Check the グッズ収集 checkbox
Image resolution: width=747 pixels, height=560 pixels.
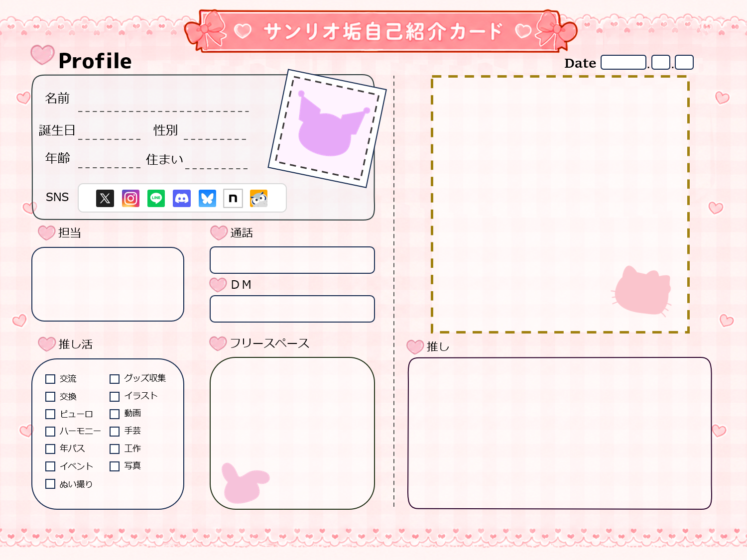pos(115,379)
